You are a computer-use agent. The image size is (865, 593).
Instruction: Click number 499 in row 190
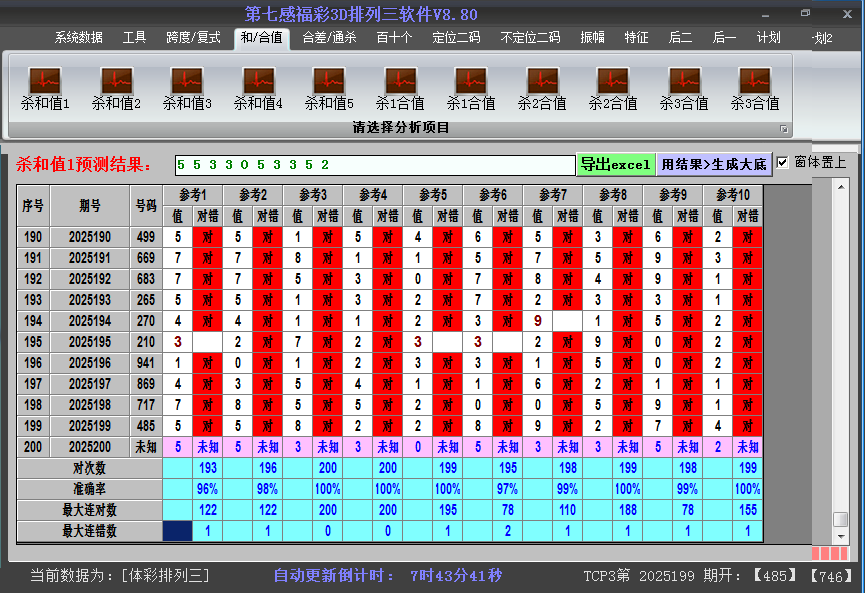(x=146, y=237)
